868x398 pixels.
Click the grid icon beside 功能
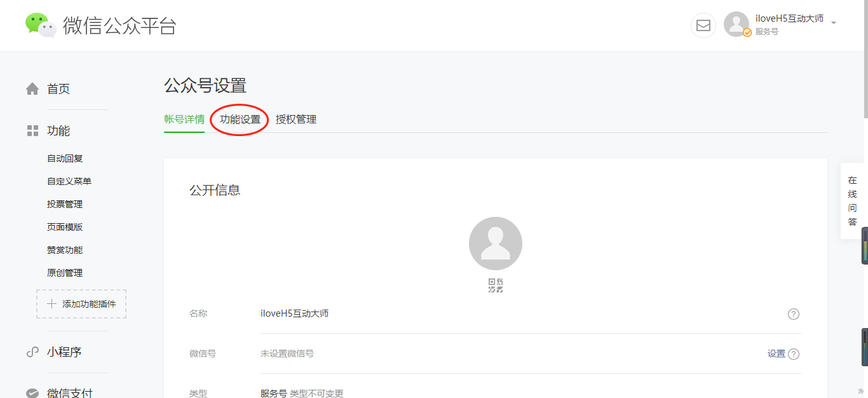32,131
